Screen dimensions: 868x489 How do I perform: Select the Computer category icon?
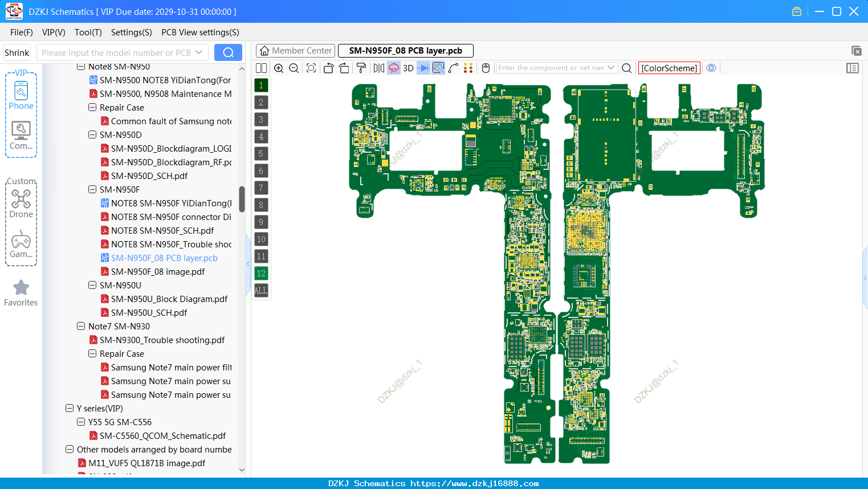[21, 136]
